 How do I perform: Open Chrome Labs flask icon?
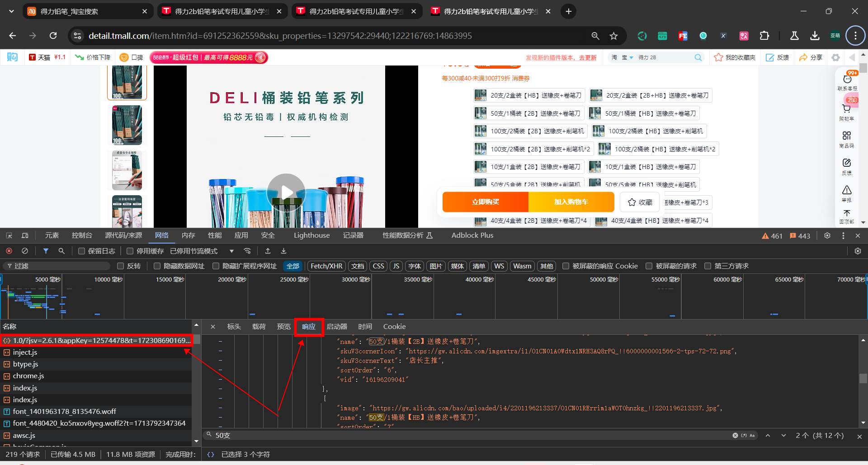[x=794, y=36]
